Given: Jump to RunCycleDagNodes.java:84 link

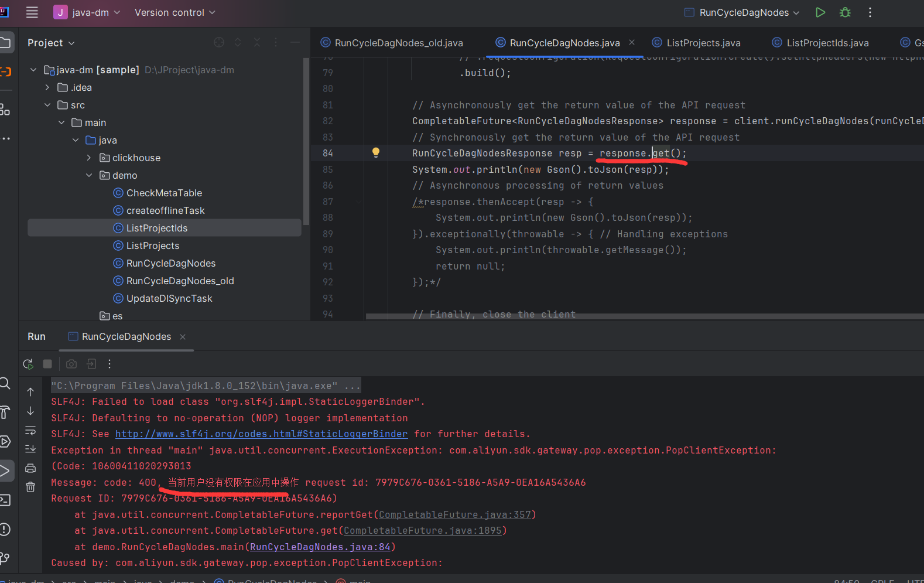Looking at the screenshot, I should click(x=320, y=547).
